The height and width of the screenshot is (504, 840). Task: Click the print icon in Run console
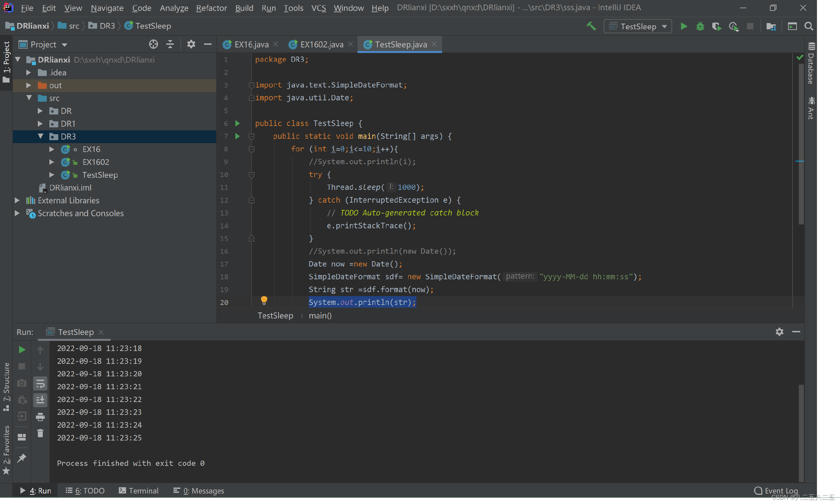tap(40, 417)
